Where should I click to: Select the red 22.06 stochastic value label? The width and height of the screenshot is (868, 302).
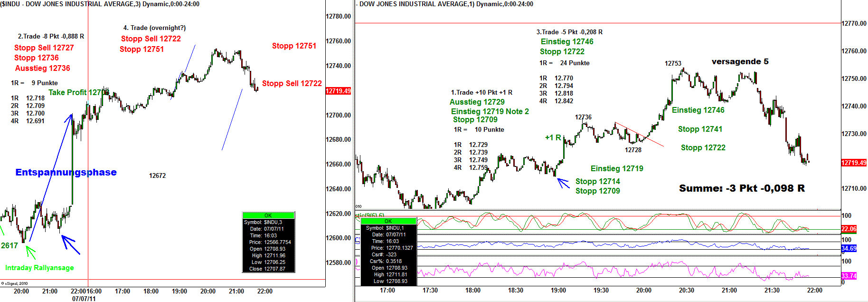(x=849, y=229)
